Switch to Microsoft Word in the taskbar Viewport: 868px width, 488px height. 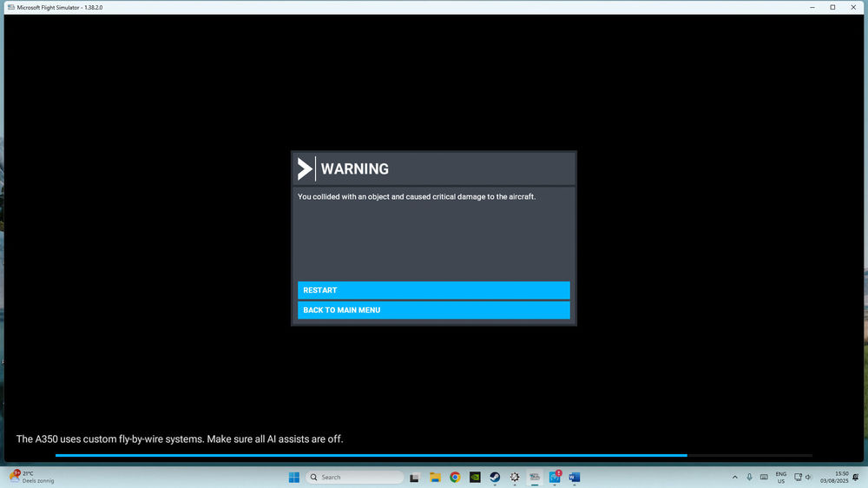[x=574, y=477]
